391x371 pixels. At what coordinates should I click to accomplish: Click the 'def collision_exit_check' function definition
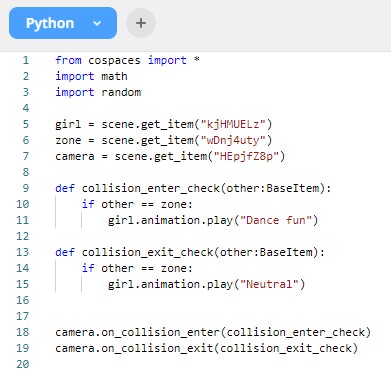(190, 252)
